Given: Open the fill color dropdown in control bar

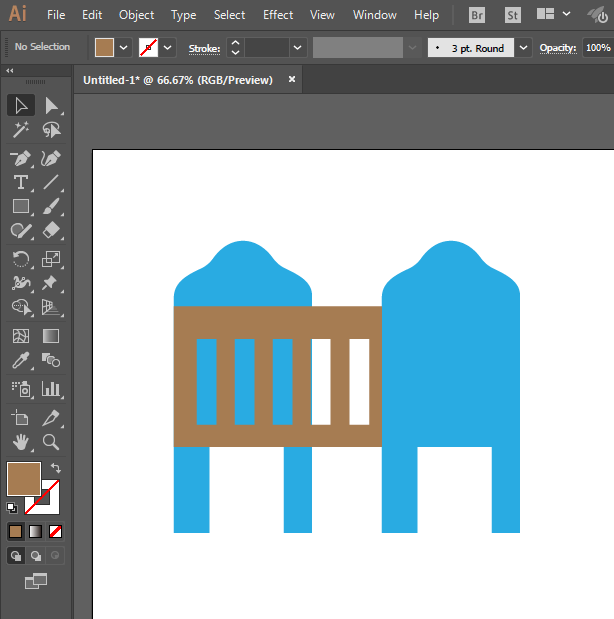Looking at the screenshot, I should (x=124, y=48).
